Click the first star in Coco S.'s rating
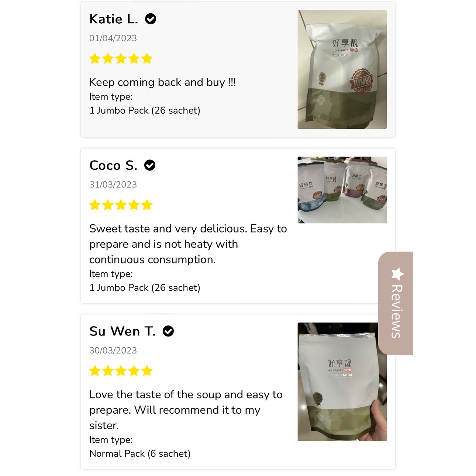This screenshot has height=476, width=476. 95,205
